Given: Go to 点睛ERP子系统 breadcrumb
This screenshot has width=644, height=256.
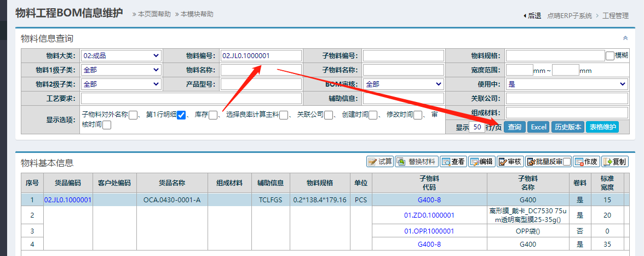Looking at the screenshot, I should click(570, 15).
